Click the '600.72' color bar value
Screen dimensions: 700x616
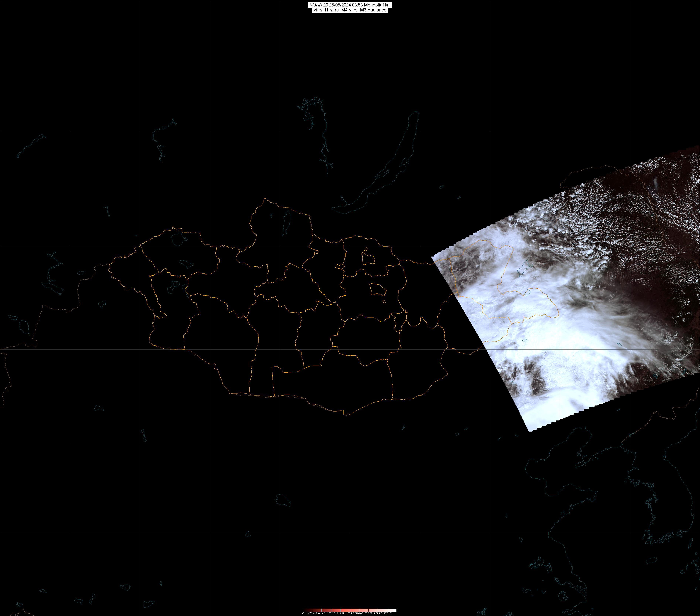(369, 614)
